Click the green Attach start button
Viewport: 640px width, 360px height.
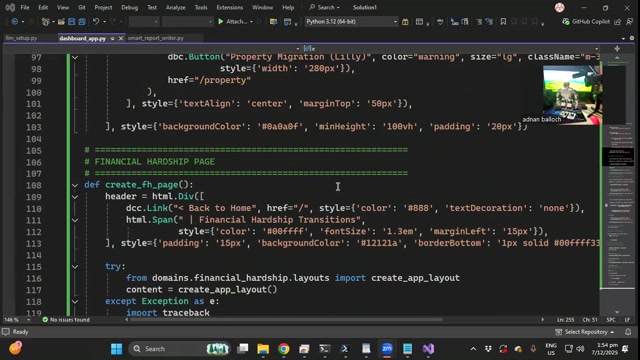click(x=232, y=22)
